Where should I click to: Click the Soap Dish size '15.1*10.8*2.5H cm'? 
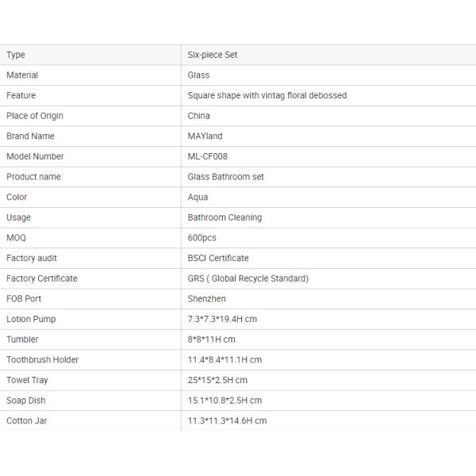pos(225,401)
